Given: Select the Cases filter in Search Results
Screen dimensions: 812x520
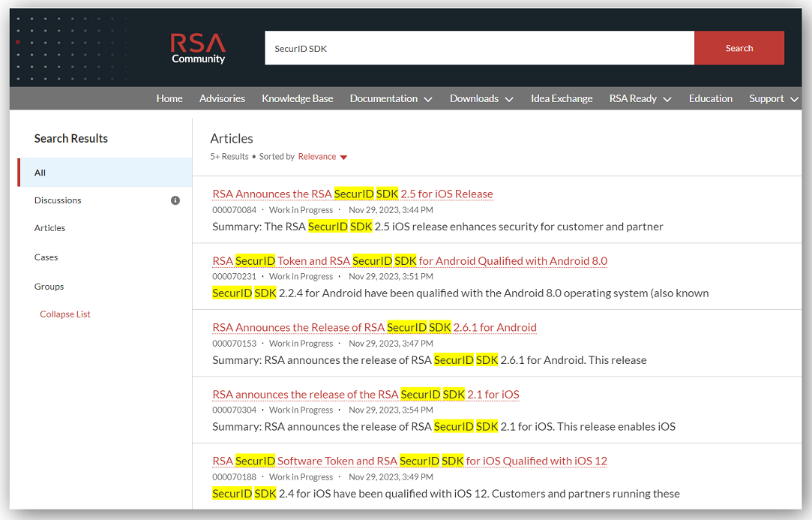Looking at the screenshot, I should [46, 257].
